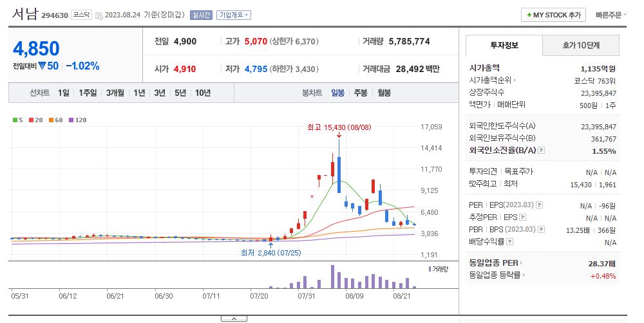The image size is (644, 323).
Task: Select the 5년 line chart period
Action: pyautogui.click(x=180, y=93)
